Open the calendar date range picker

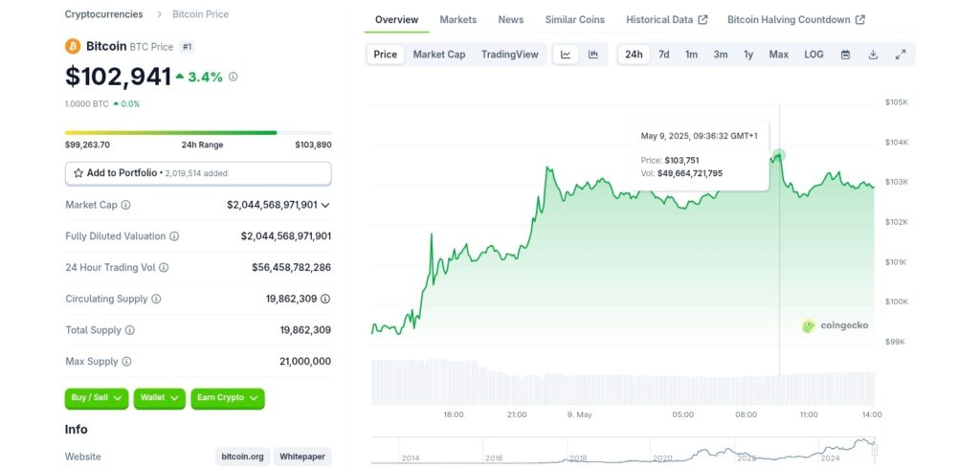click(845, 55)
